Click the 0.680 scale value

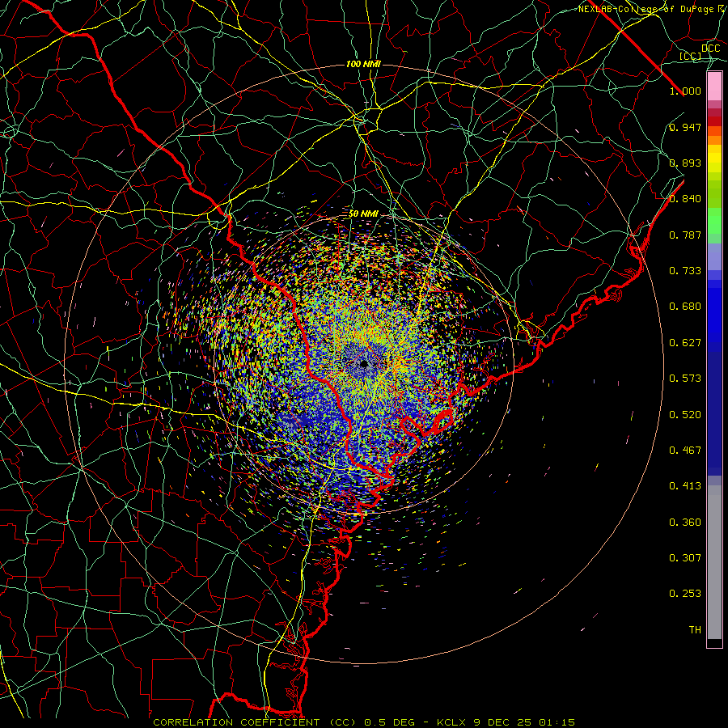(685, 307)
